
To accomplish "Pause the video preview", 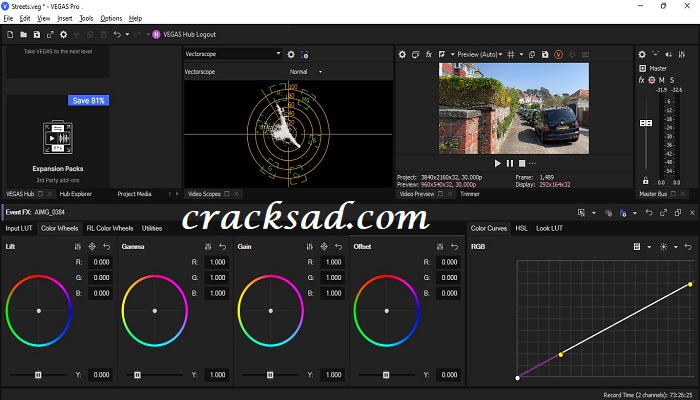I will coord(510,163).
